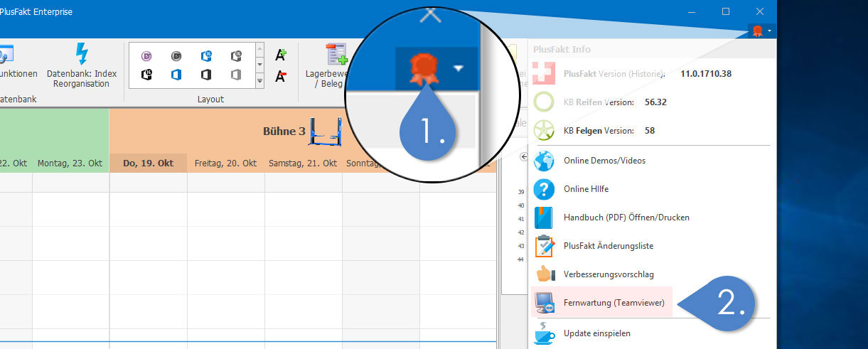The width and height of the screenshot is (868, 349).
Task: Select the Bühne 3 resource header
Action: (303, 131)
